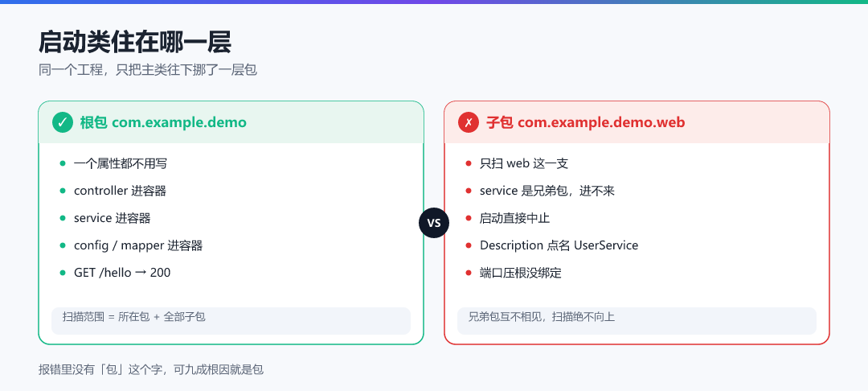Click footer text 报错里没有「包」这个字
868x391 pixels.
point(102,369)
